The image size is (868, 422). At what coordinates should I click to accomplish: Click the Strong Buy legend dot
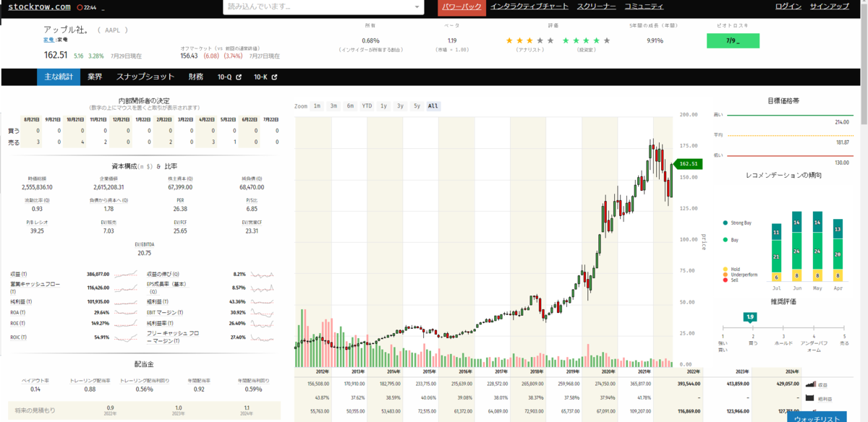click(725, 223)
